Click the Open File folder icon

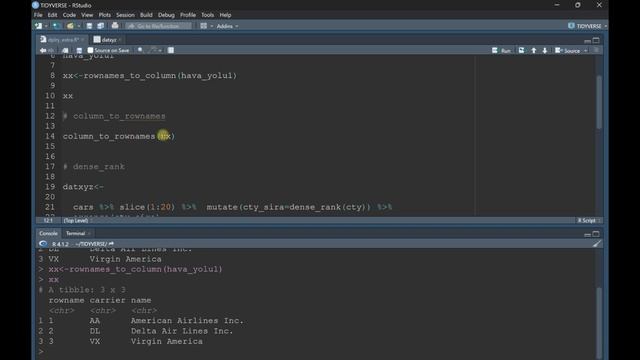click(70, 26)
